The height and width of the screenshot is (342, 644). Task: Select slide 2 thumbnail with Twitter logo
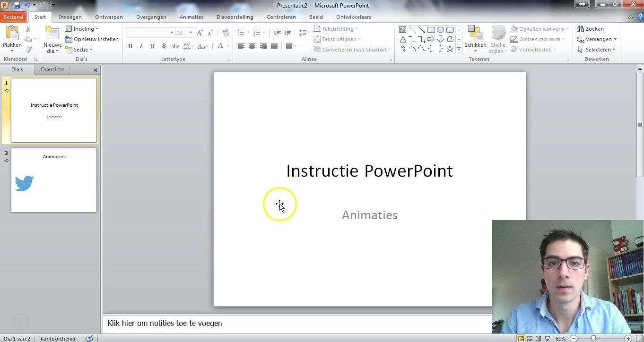pos(53,180)
